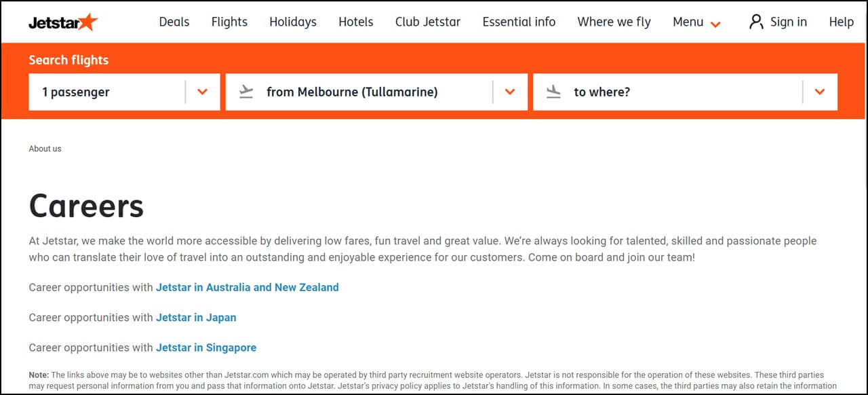This screenshot has height=395, width=868.
Task: Click Sign in
Action: [789, 22]
